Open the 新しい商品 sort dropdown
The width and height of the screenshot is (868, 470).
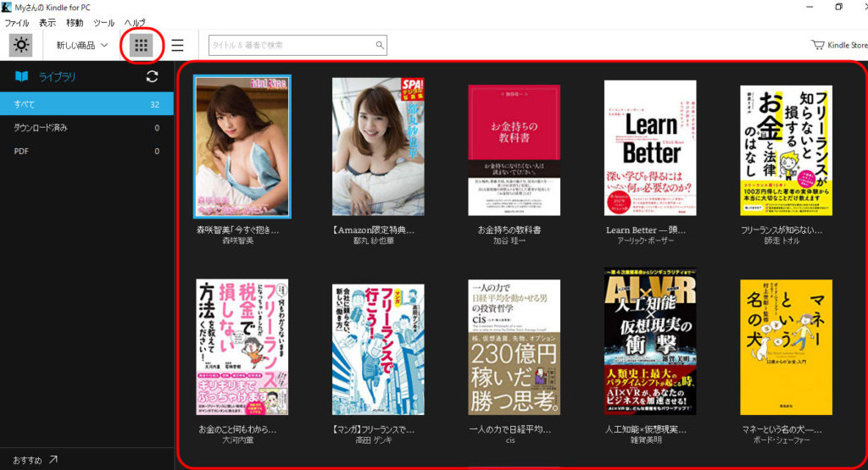(81, 46)
